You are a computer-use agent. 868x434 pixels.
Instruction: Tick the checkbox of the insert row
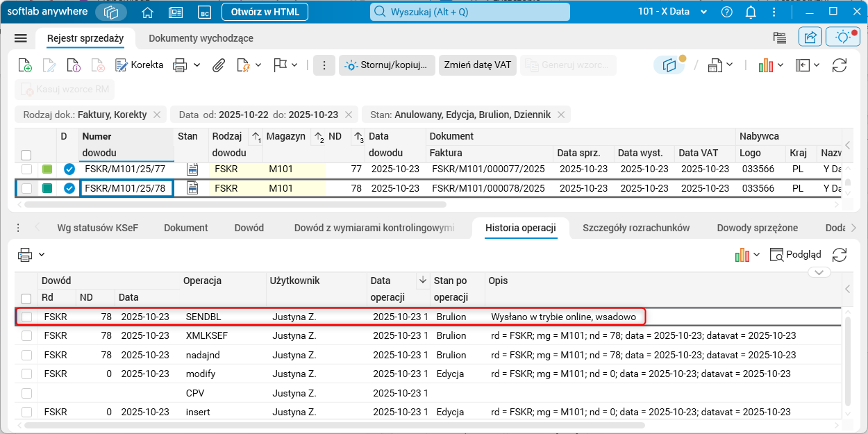point(26,412)
